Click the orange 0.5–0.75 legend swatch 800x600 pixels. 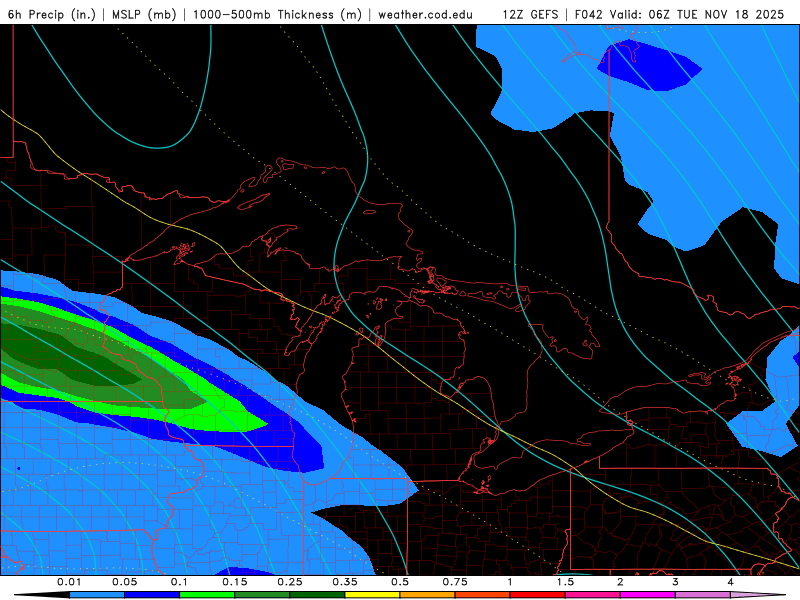(x=428, y=595)
